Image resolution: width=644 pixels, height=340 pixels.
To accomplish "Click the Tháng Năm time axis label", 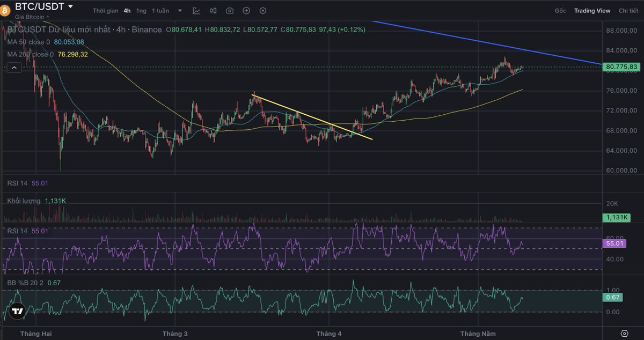I will click(478, 334).
